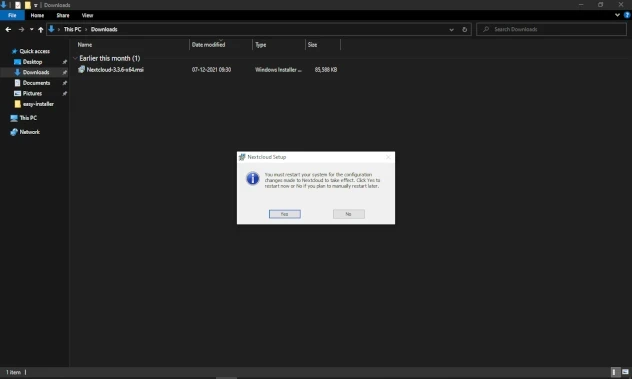Click the Search Downloads field
Image resolution: width=632 pixels, height=379 pixels.
pyautogui.click(x=551, y=29)
